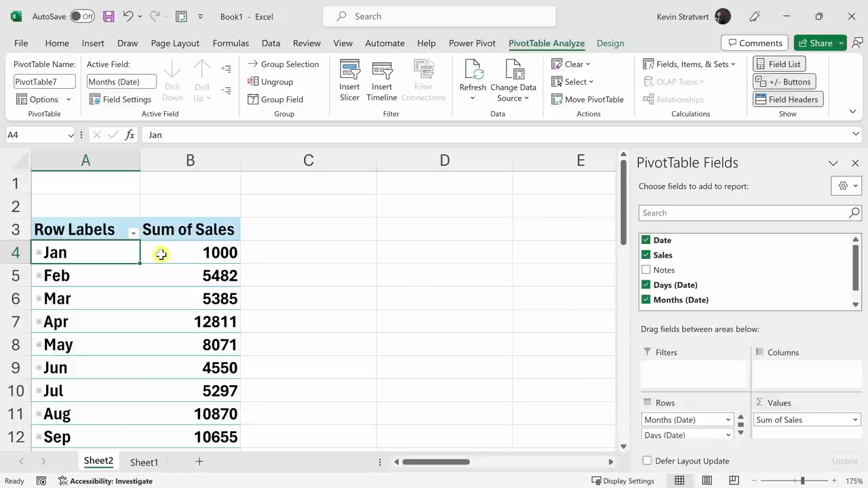Open Months (Date) row field dropdown
The image size is (868, 488).
(x=728, y=420)
